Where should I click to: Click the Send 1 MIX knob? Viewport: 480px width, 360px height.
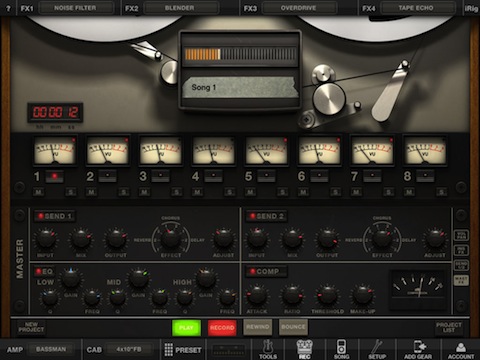81,239
